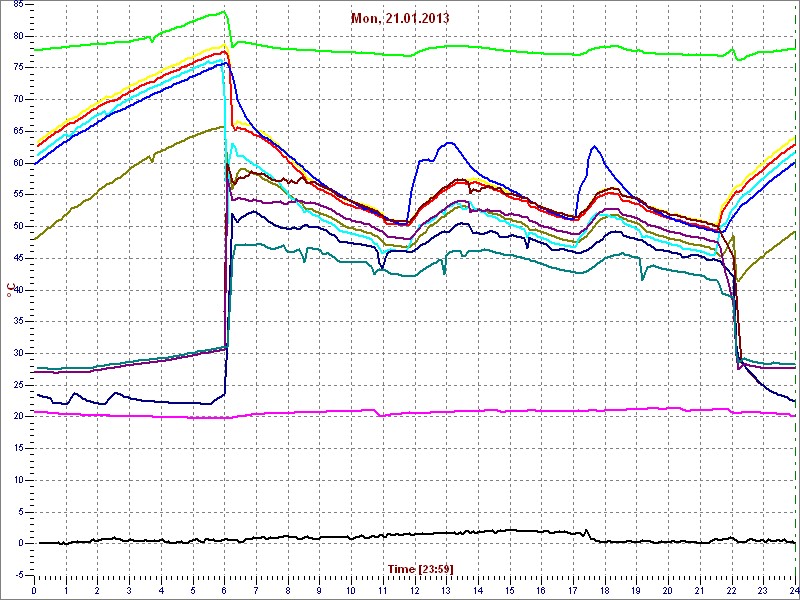Click hour 2 on the time axis
The image size is (800, 600).
97,589
